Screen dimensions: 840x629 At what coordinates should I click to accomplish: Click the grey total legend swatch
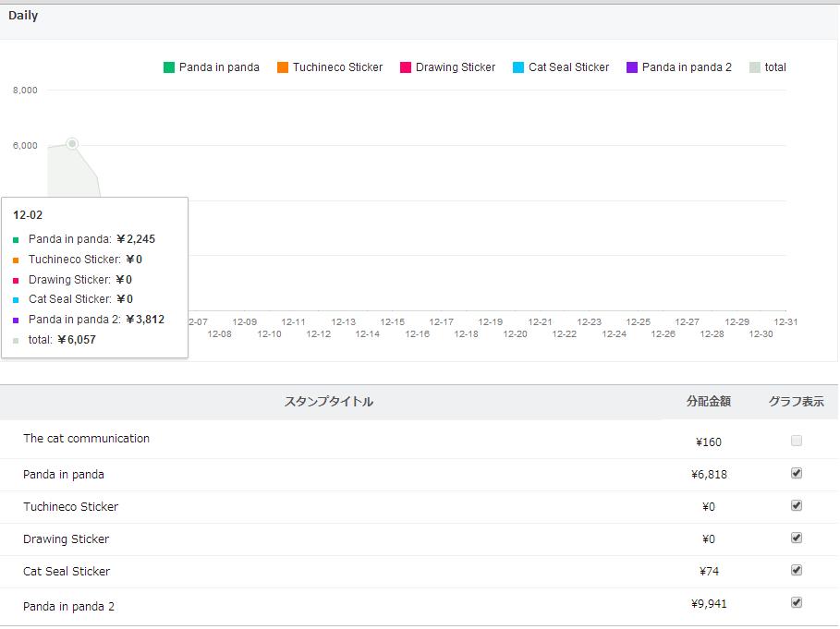coord(755,67)
